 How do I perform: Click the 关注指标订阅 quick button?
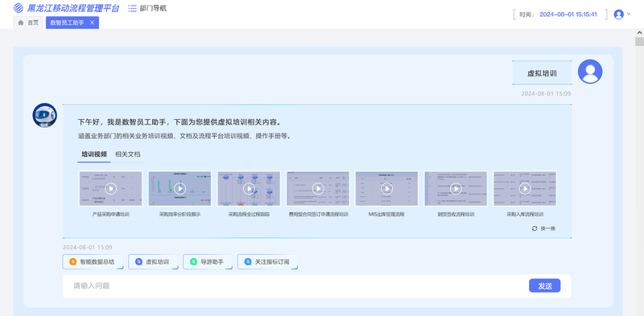click(267, 262)
